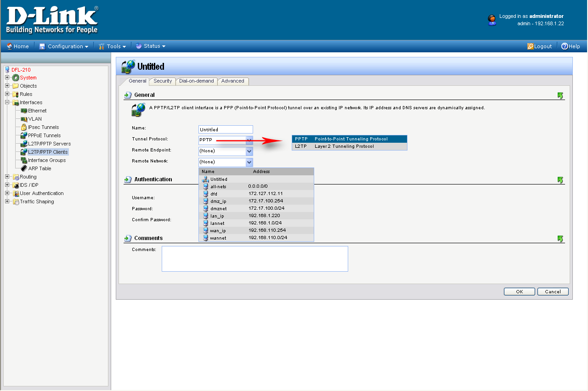Open Help from the top bar

point(571,46)
